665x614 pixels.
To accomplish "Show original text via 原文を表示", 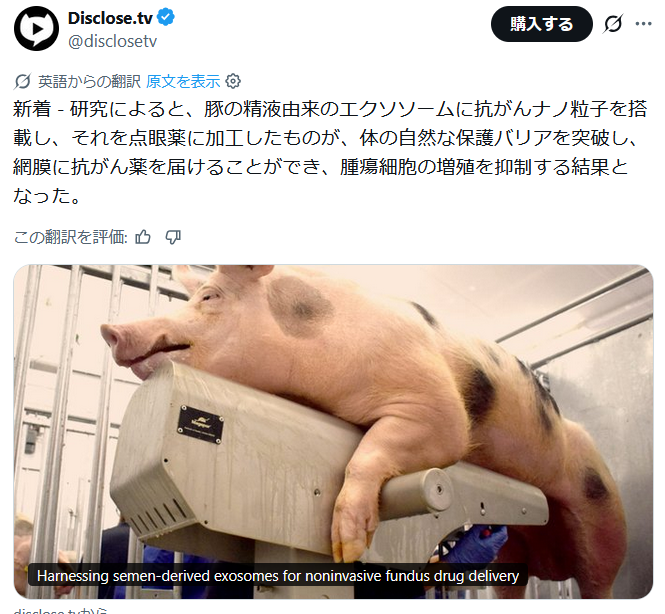I will [183, 81].
